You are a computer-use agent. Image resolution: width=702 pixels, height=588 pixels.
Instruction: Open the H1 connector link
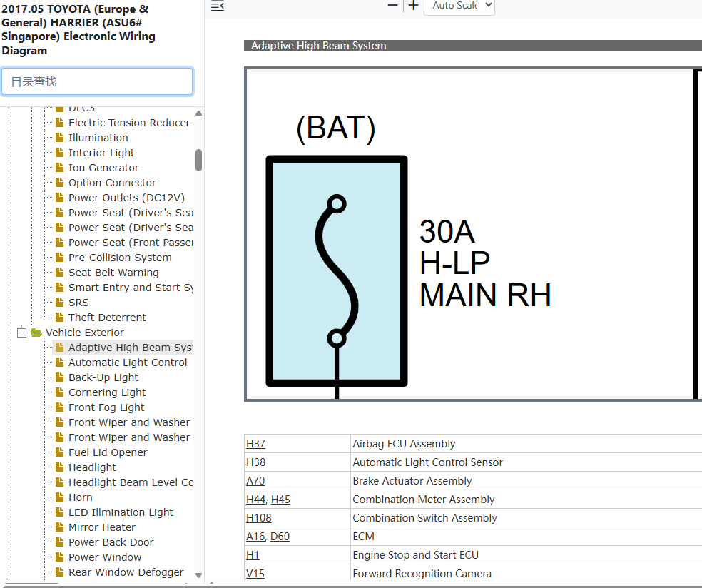click(x=253, y=555)
